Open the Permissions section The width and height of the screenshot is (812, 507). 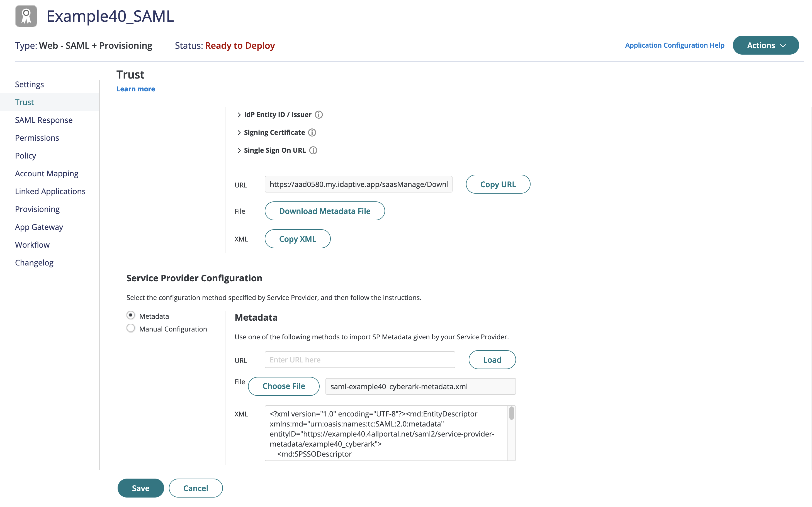(37, 138)
